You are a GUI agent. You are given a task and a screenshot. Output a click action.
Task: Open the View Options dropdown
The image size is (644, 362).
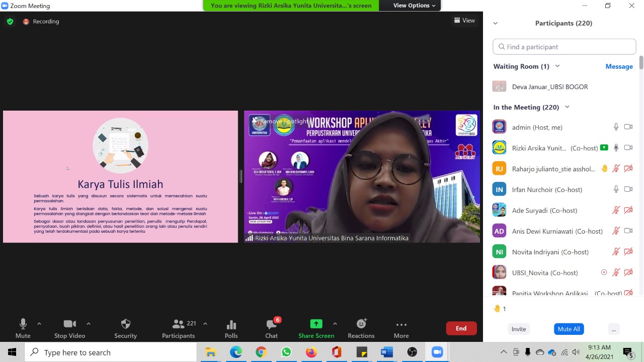click(415, 6)
